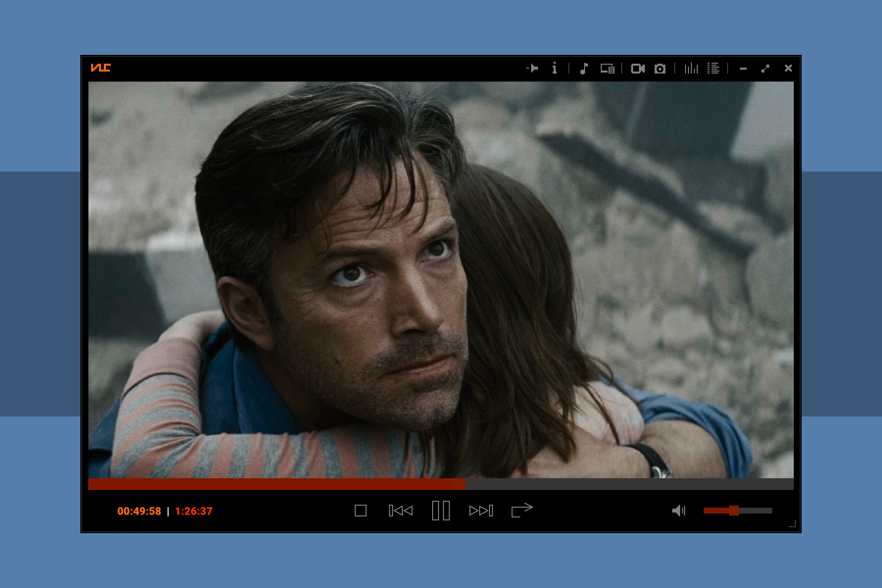882x588 pixels.
Task: Click the resize grip at window corner
Action: coord(792,524)
